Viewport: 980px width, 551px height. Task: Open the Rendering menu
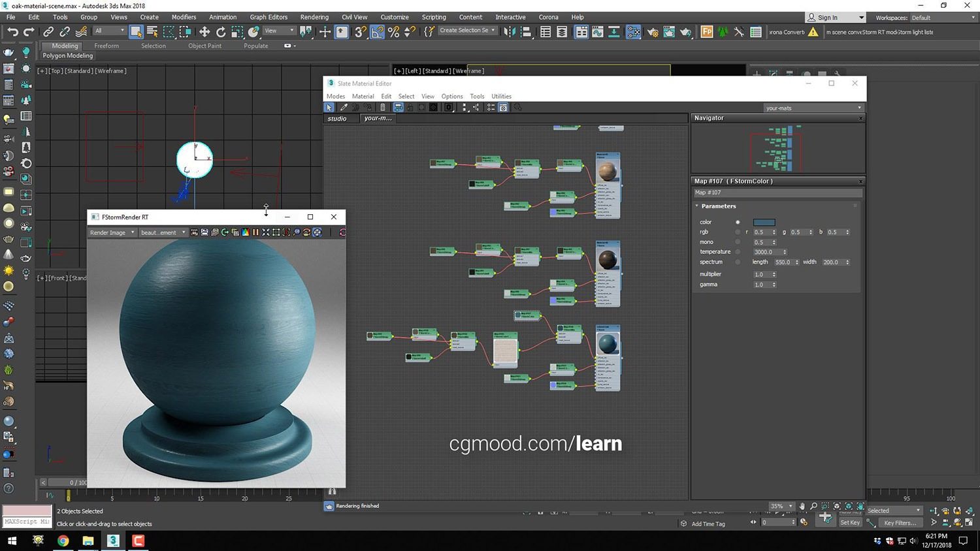(x=314, y=17)
